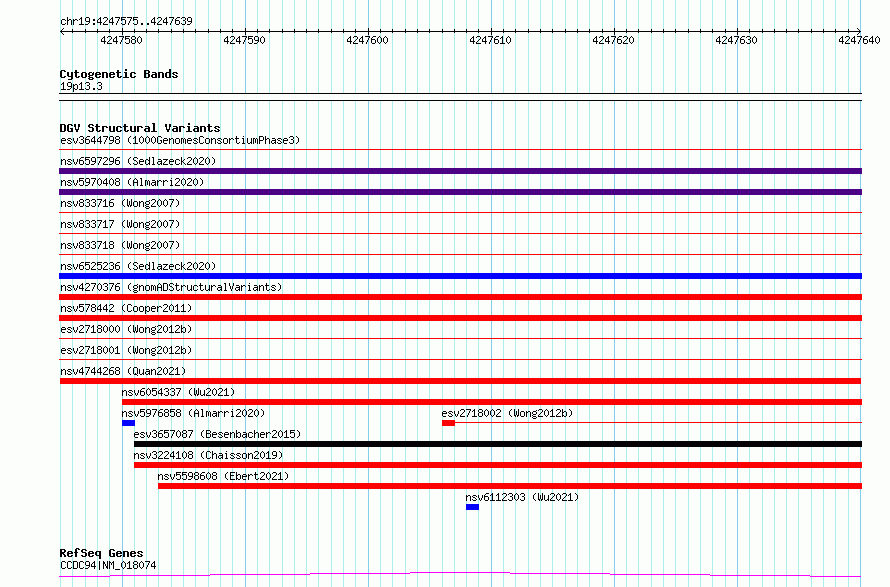Click the RefSeq Genes track title
Image resolution: width=890 pixels, height=587 pixels.
point(101,553)
